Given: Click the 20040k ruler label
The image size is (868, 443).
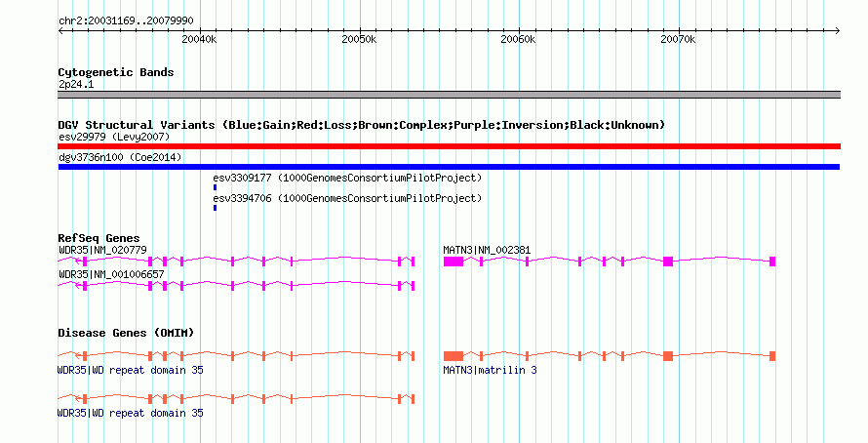Looking at the screenshot, I should [199, 39].
